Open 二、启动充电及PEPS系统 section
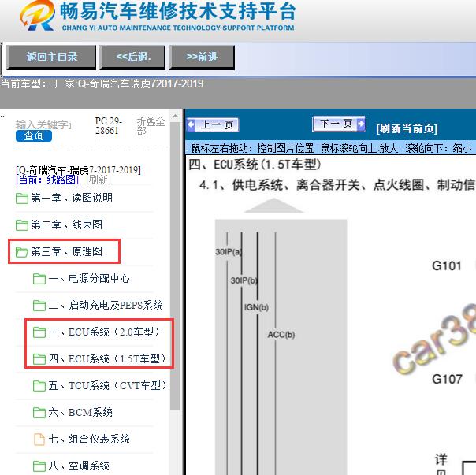 (106, 305)
